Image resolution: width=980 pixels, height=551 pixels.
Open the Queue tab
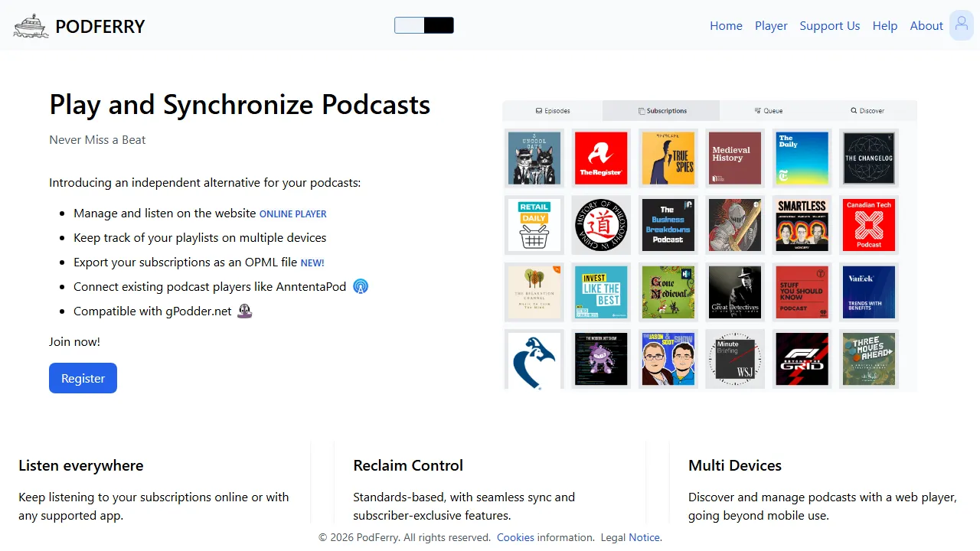769,110
